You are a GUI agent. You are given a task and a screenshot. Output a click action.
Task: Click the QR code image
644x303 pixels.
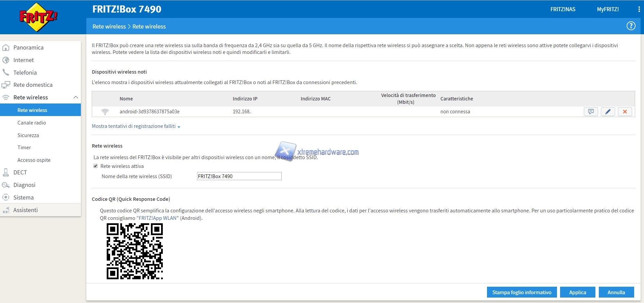tap(135, 251)
